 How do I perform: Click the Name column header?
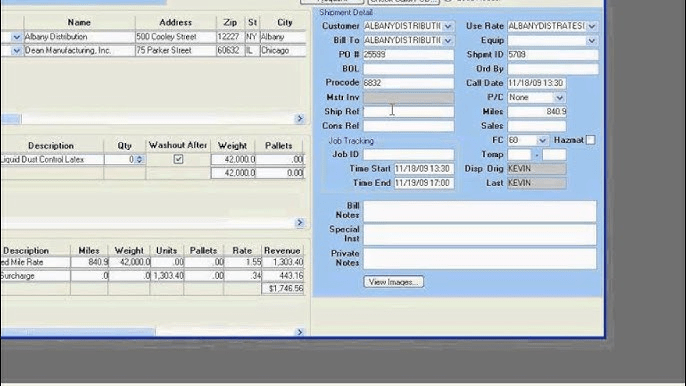(79, 22)
